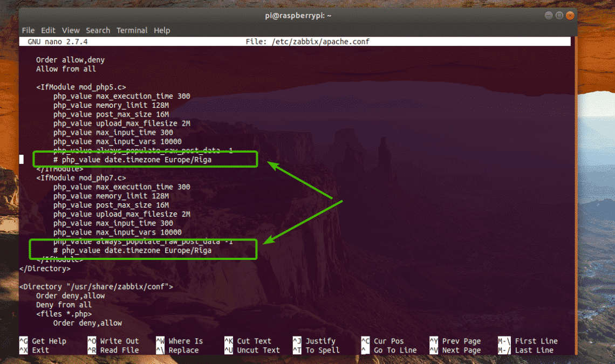Maximize the terminal window
This screenshot has width=615, height=364.
559,15
